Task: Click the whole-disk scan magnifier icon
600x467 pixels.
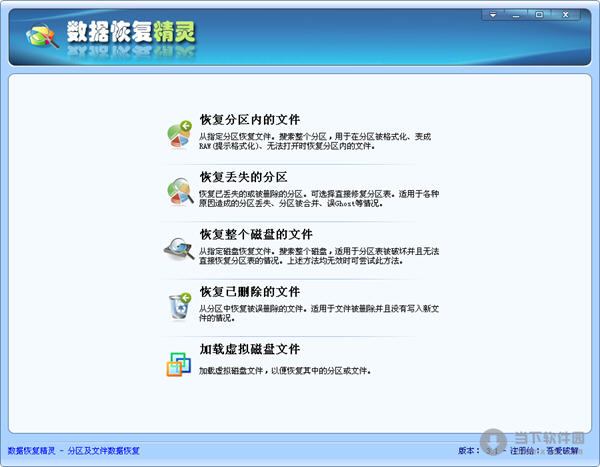Action: [179, 249]
